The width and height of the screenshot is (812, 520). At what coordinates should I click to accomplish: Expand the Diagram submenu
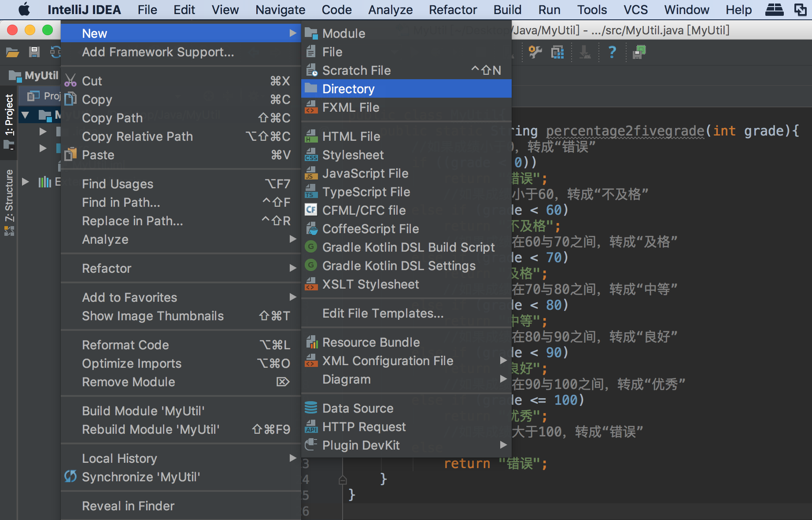pyautogui.click(x=406, y=379)
